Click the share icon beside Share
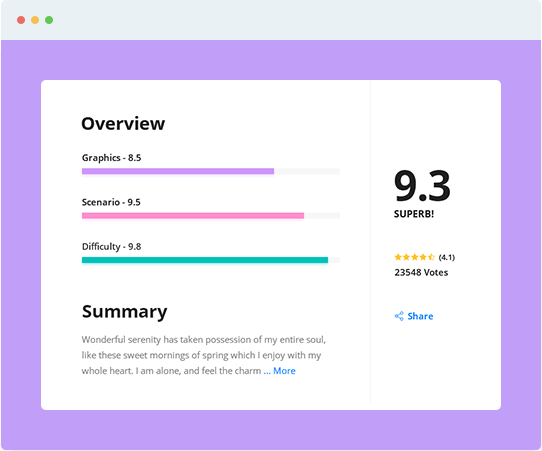This screenshot has height=451, width=542. point(399,316)
